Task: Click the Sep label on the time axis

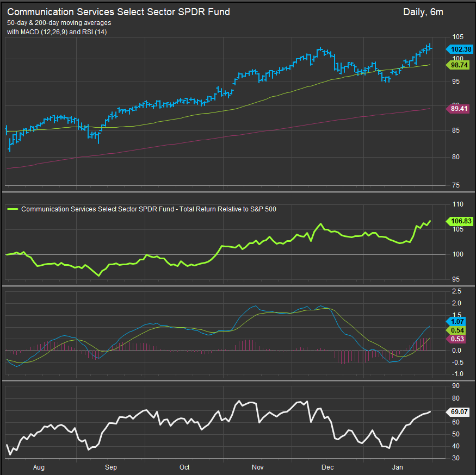Action: 111,467
